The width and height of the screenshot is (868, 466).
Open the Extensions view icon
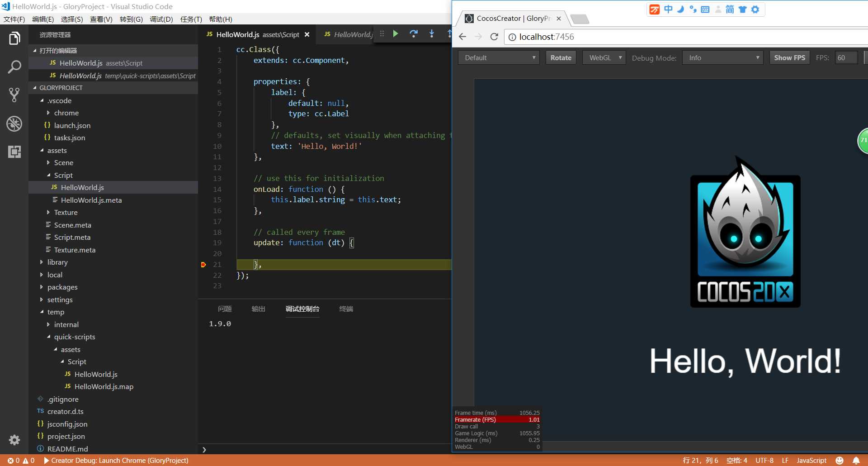click(x=14, y=152)
